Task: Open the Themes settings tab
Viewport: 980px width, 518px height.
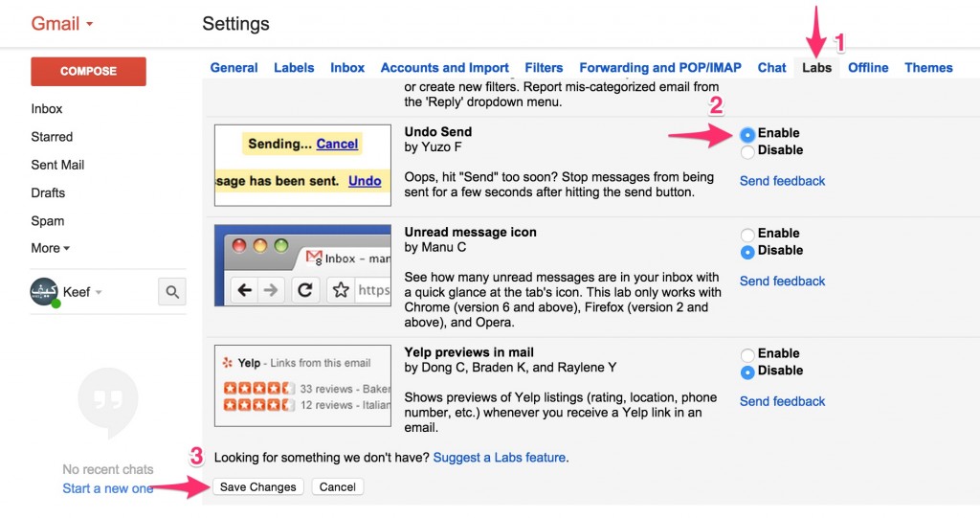Action: click(928, 68)
